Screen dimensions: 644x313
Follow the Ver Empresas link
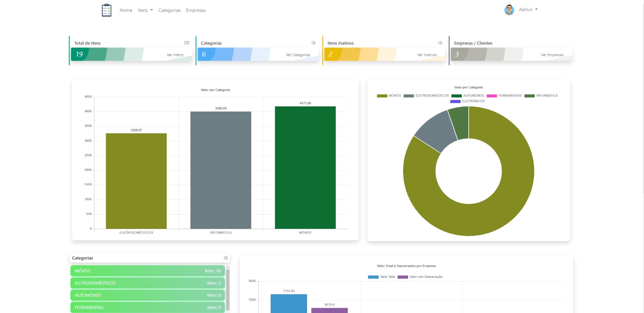[552, 55]
